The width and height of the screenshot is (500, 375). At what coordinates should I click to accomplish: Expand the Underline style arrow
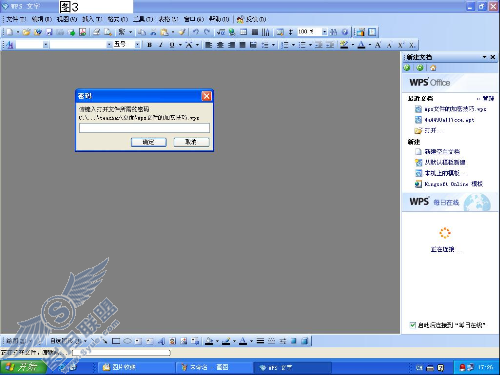pos(180,45)
